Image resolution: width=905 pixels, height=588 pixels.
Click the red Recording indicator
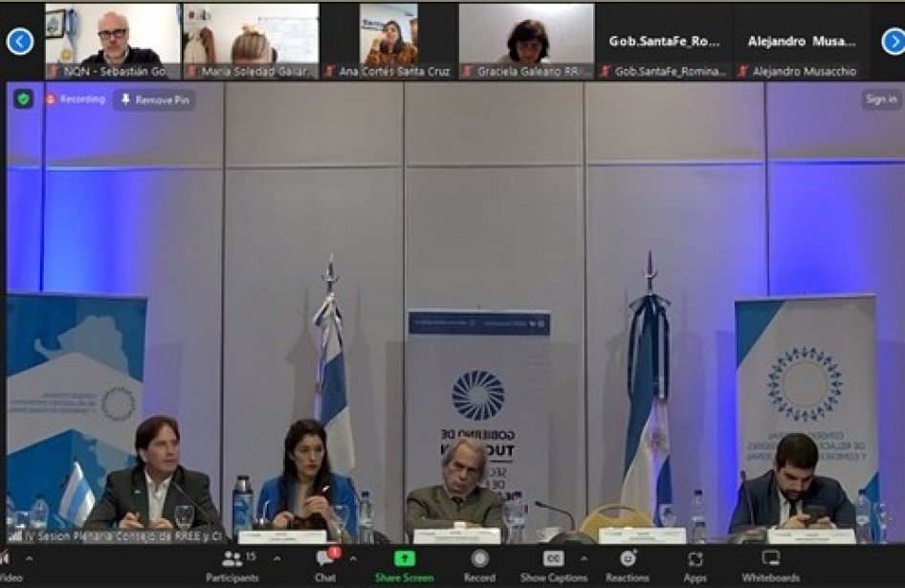click(x=76, y=99)
